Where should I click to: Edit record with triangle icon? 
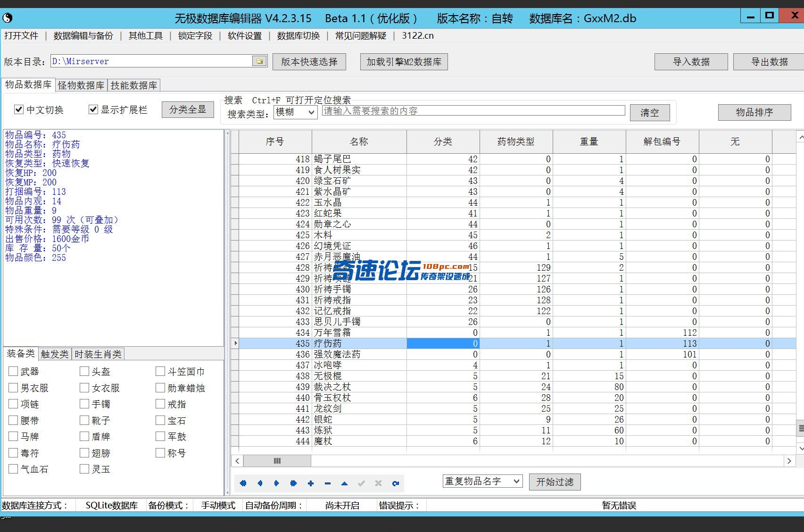click(x=344, y=483)
